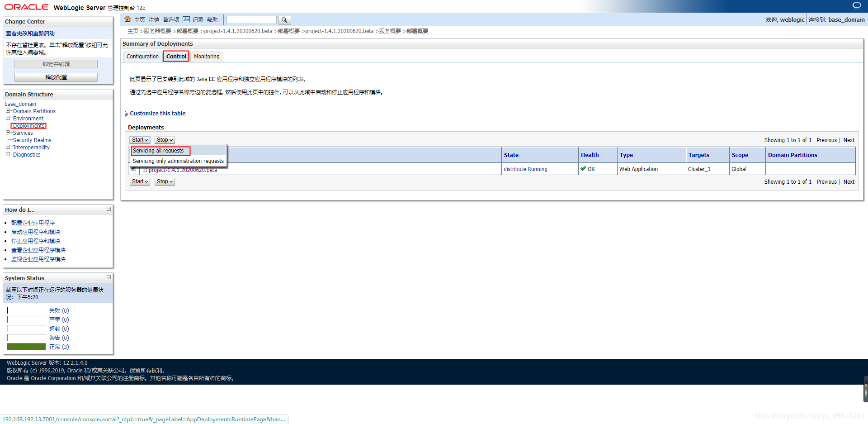868x424 pixels.
Task: Open Customize this table link
Action: (158, 114)
